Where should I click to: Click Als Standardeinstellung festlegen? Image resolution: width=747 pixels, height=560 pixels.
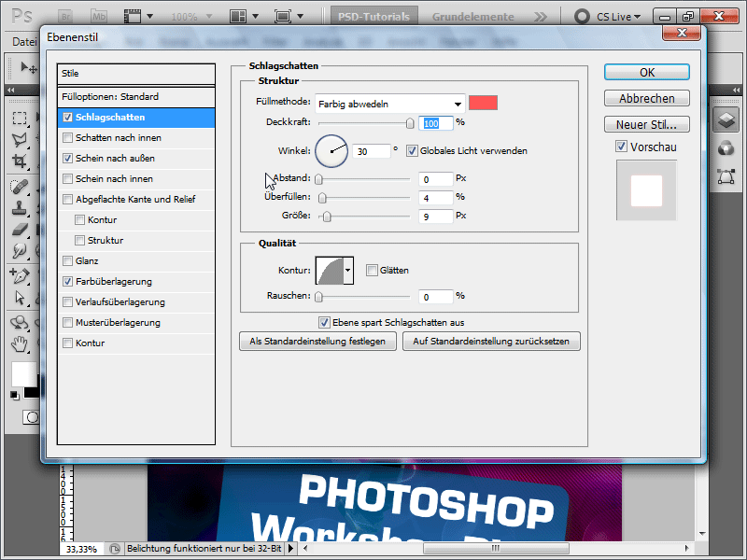317,342
